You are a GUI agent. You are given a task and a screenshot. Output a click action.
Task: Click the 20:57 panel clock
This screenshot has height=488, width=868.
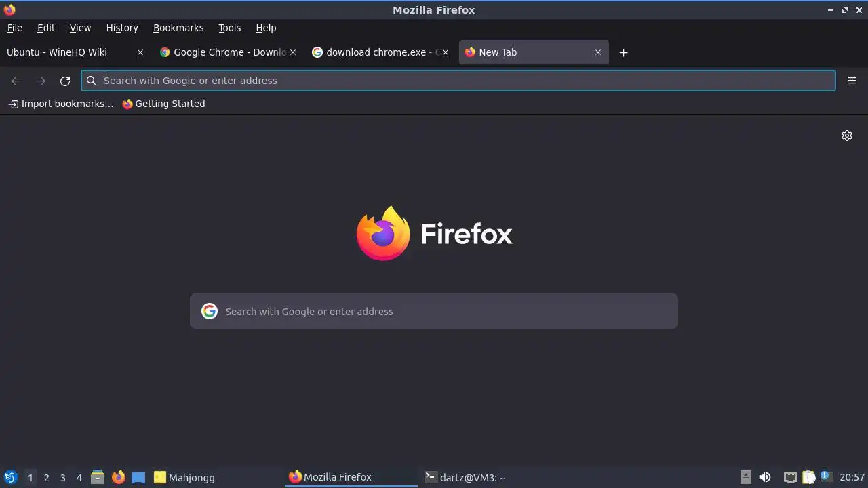[852, 477]
